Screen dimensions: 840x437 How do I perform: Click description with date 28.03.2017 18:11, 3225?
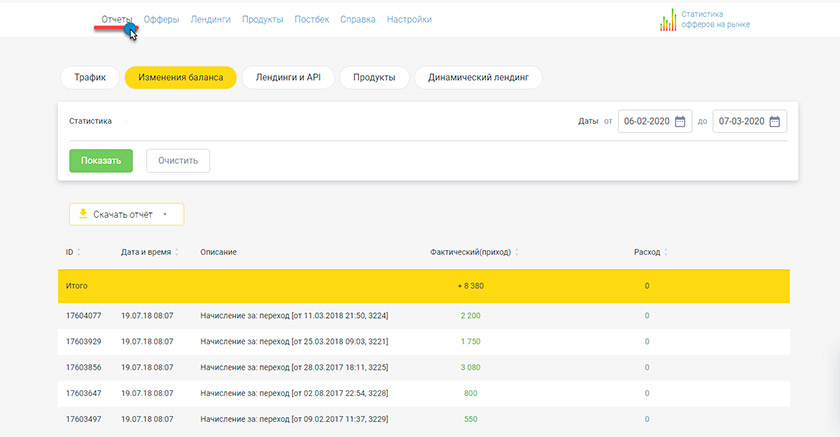point(294,367)
